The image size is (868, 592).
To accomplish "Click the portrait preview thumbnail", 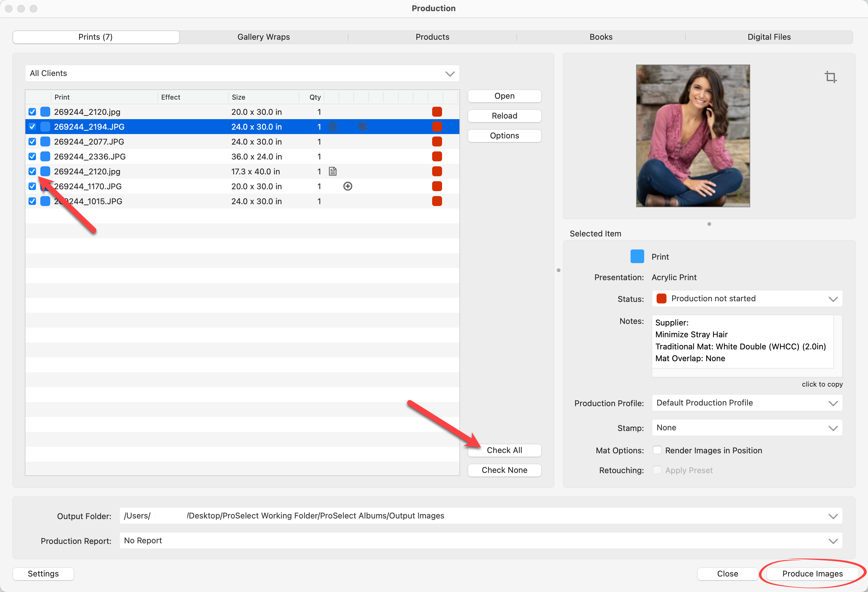I will 693,136.
